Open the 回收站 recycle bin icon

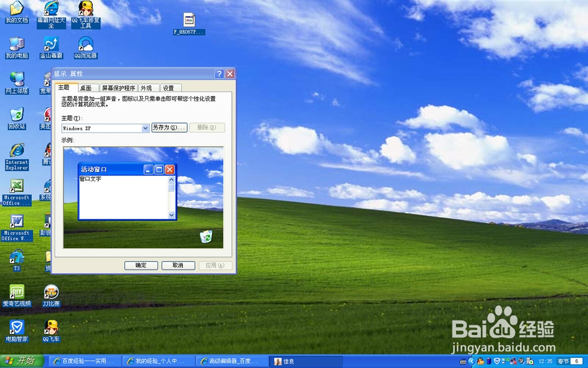point(16,118)
